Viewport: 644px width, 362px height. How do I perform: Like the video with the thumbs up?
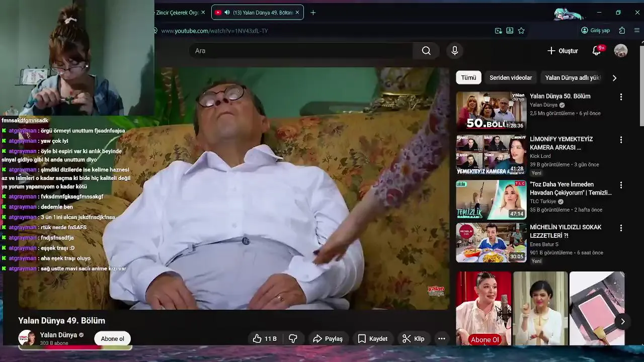265,339
